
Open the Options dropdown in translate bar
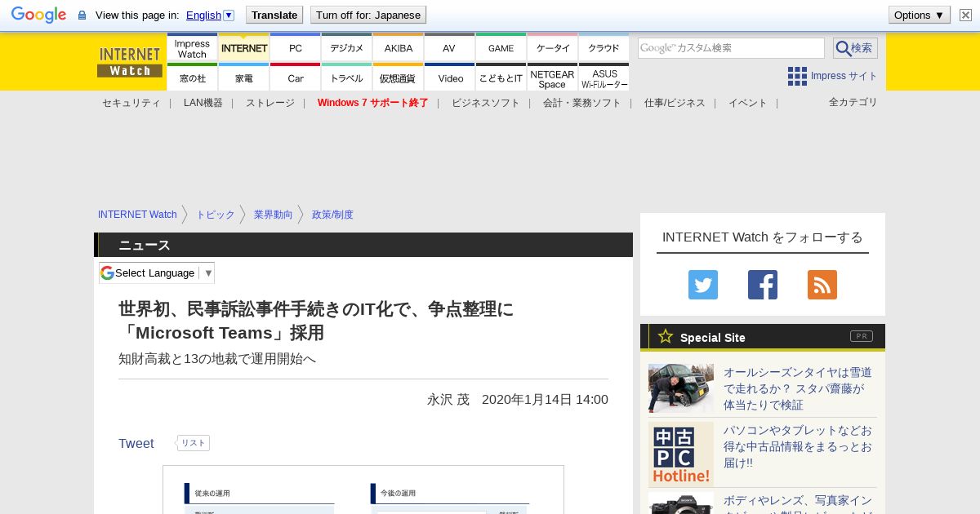pyautogui.click(x=920, y=15)
